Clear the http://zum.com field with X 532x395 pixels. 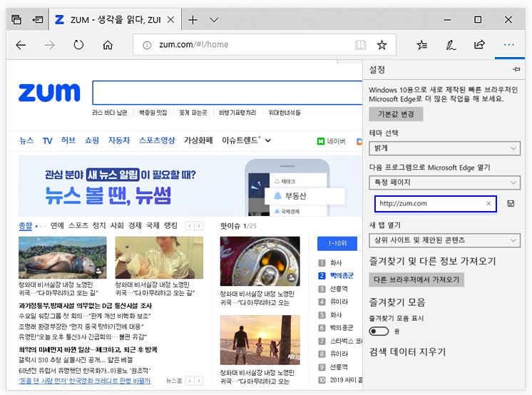tap(488, 203)
